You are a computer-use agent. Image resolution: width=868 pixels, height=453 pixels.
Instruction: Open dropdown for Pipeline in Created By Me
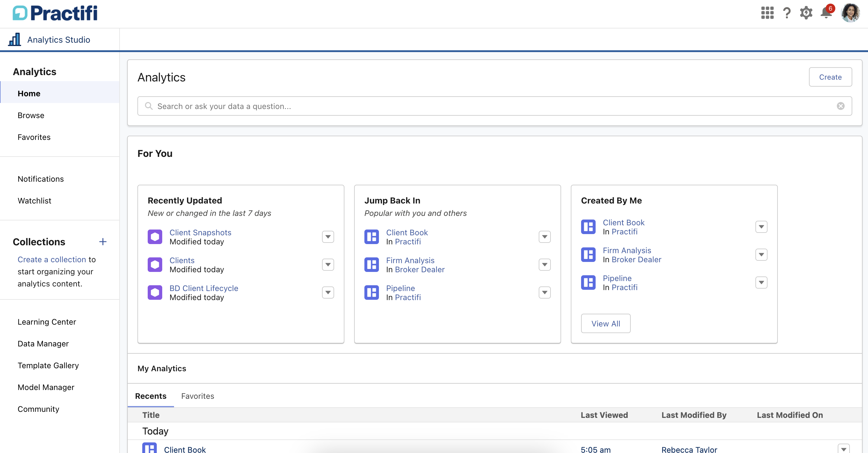point(761,283)
